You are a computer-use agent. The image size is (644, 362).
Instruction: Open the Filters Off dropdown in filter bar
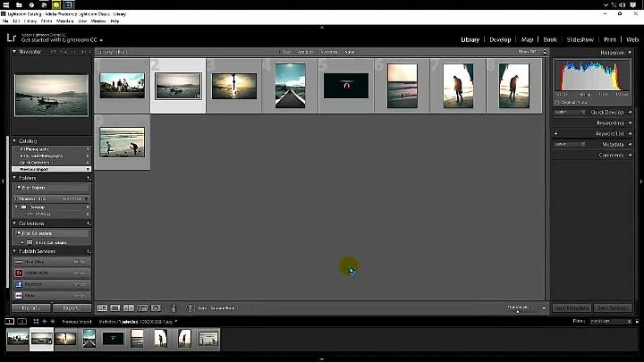(x=529, y=52)
